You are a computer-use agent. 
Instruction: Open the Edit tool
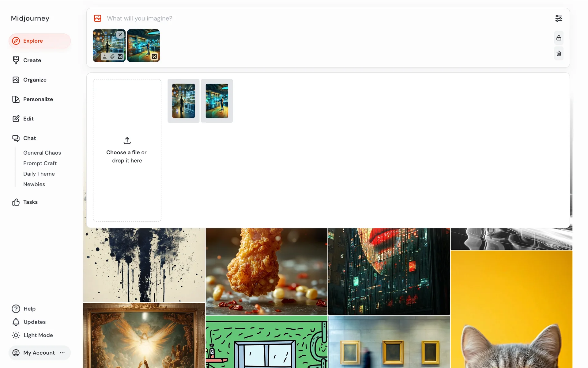click(28, 119)
